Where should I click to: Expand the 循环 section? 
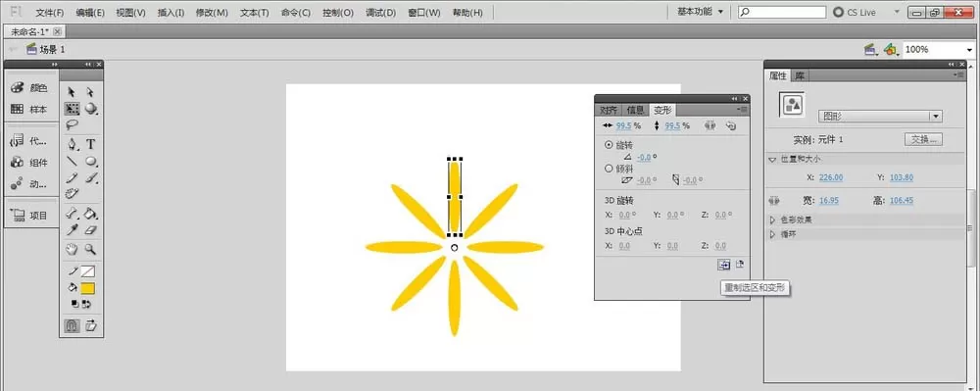point(772,234)
